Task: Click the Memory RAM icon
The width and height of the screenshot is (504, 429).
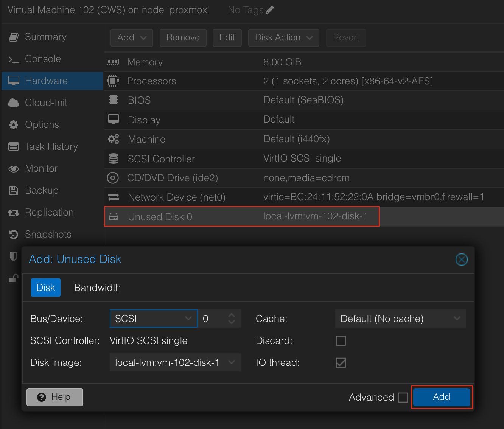Action: [113, 62]
